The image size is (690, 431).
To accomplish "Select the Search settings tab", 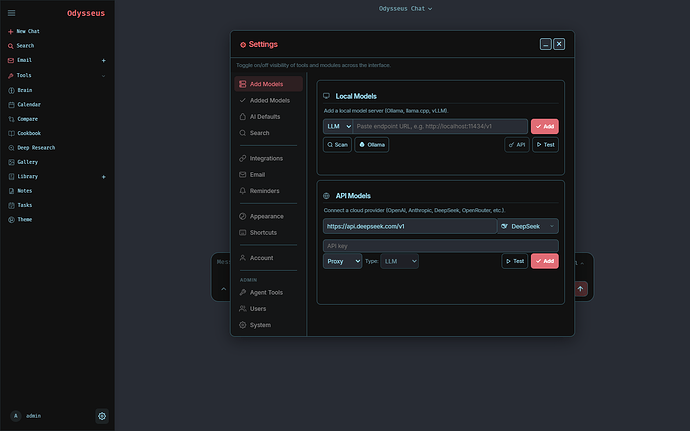I will point(268,133).
